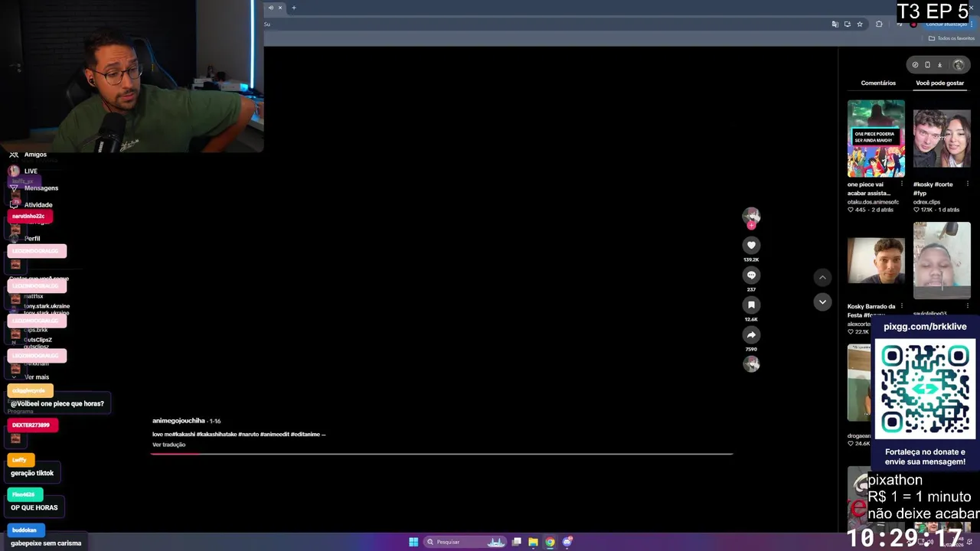This screenshot has height=551, width=980.
Task: Open options menu for the saulofelipe03 video
Action: click(967, 306)
